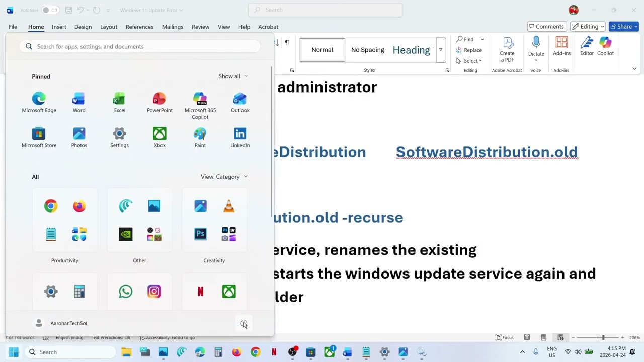Open File Explorer from taskbar
Viewport: 644px width, 362px height.
click(x=126, y=352)
